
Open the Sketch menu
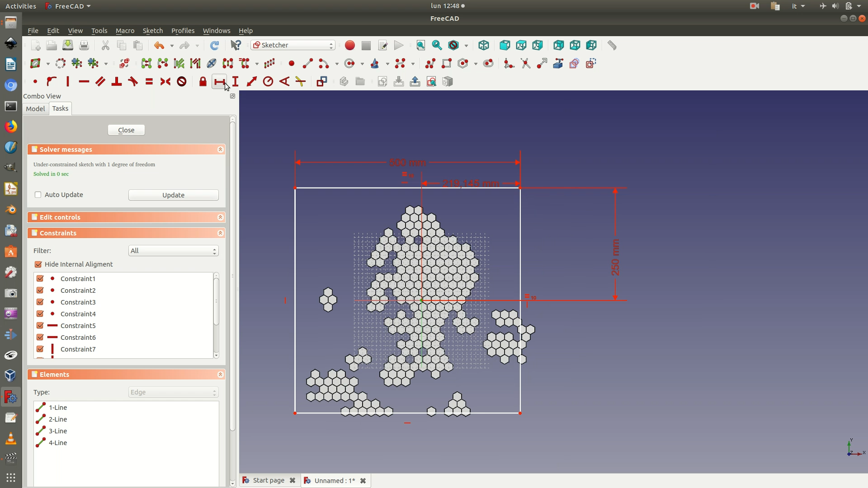[153, 31]
